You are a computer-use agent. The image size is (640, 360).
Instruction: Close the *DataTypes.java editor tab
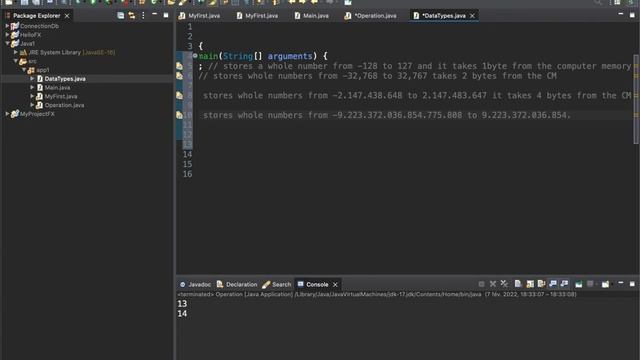click(x=472, y=16)
